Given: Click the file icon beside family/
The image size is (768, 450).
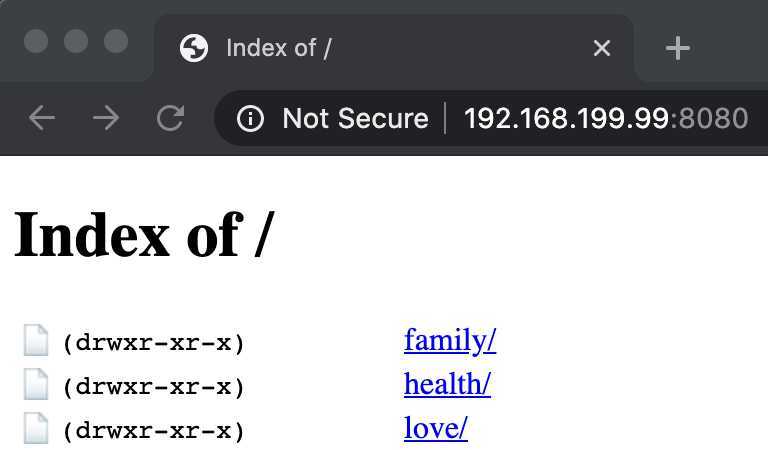Looking at the screenshot, I should 36,340.
